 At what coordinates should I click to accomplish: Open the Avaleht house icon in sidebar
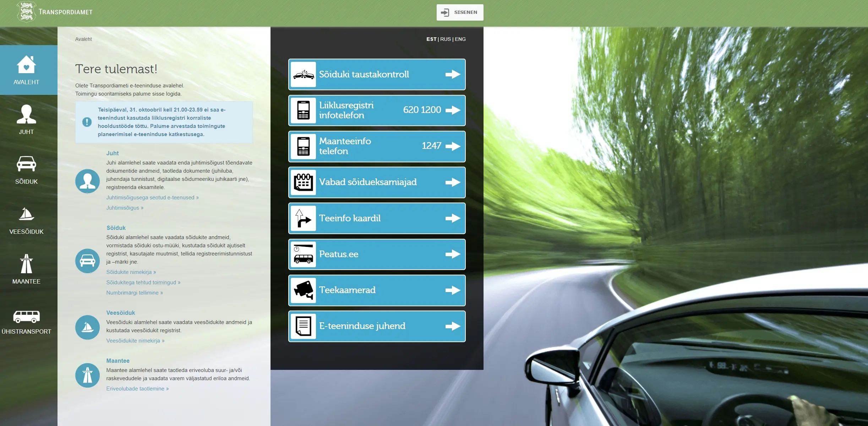tap(26, 65)
